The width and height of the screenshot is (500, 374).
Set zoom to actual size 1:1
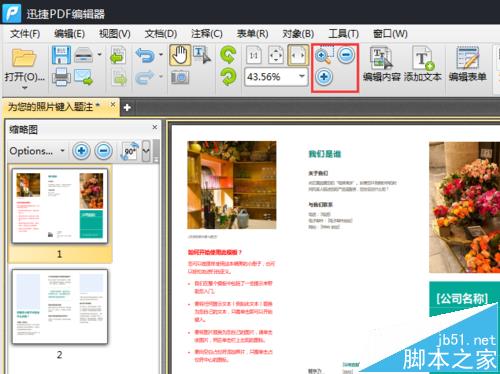[x=254, y=55]
